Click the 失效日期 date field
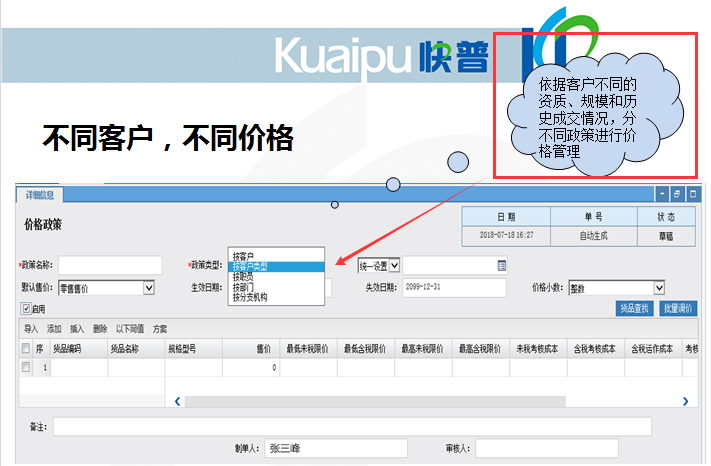 454,287
